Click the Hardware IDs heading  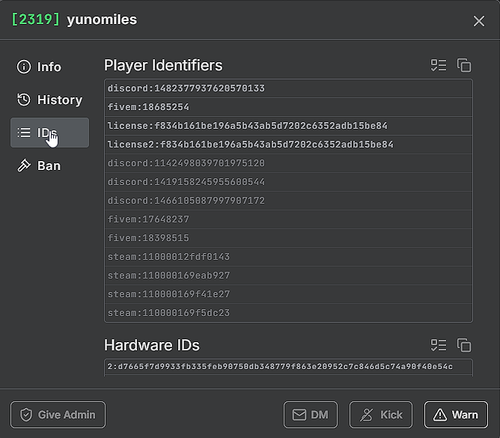pos(152,345)
